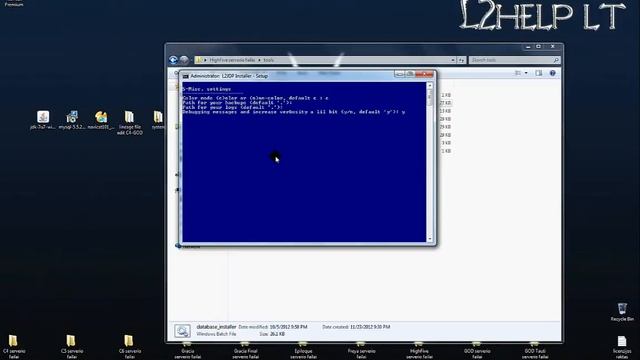This screenshot has width=640, height=360.
Task: Select the Gracia Final serverio failai folder label
Action: 246,353
